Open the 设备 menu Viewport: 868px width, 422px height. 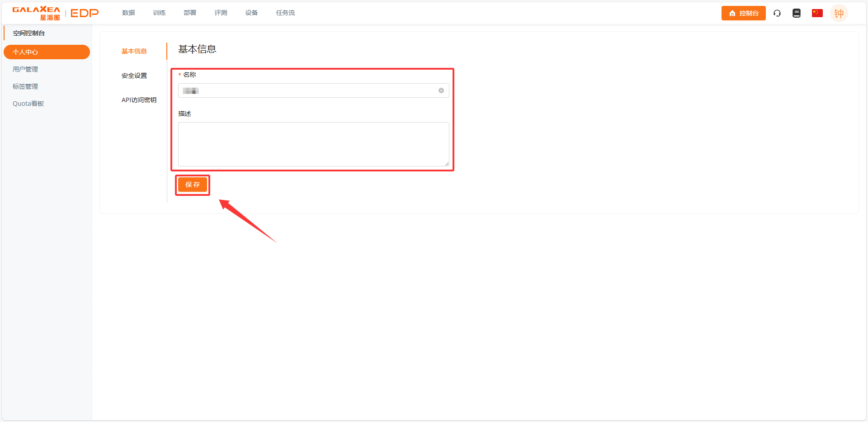251,13
